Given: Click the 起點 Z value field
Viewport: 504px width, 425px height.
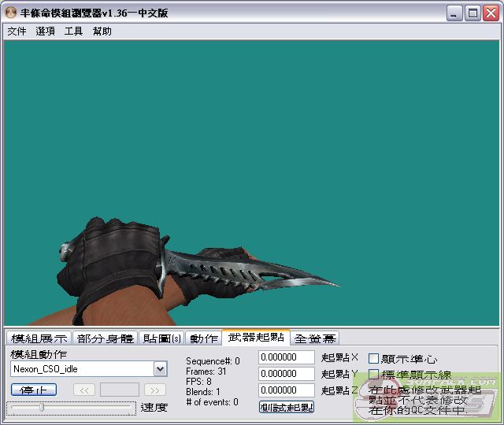Looking at the screenshot, I should pos(287,390).
